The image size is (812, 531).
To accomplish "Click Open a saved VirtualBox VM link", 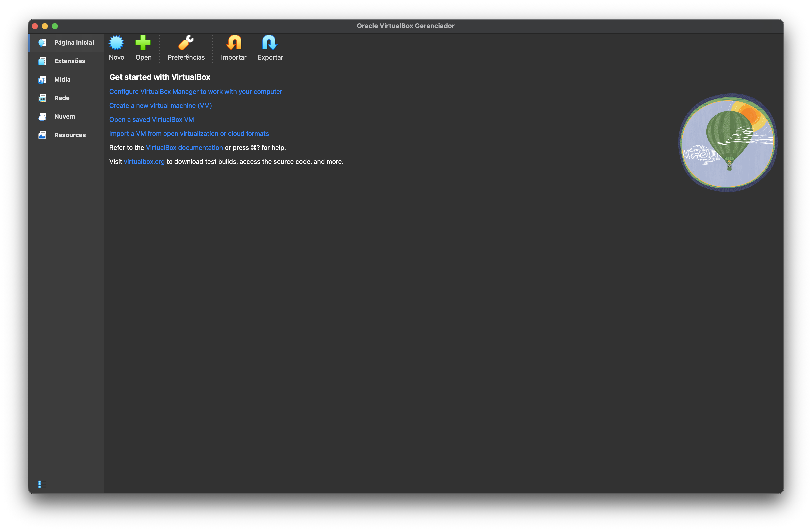I will tap(151, 120).
